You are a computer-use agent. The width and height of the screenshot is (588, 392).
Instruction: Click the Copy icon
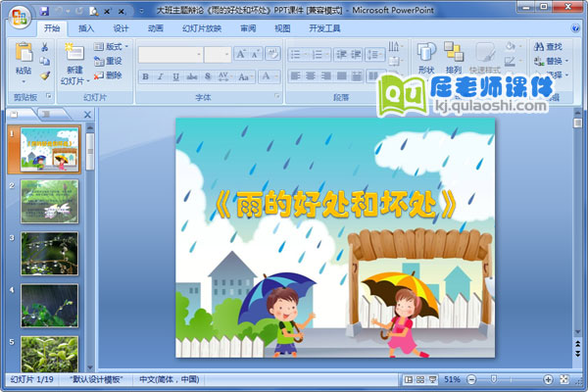click(45, 61)
